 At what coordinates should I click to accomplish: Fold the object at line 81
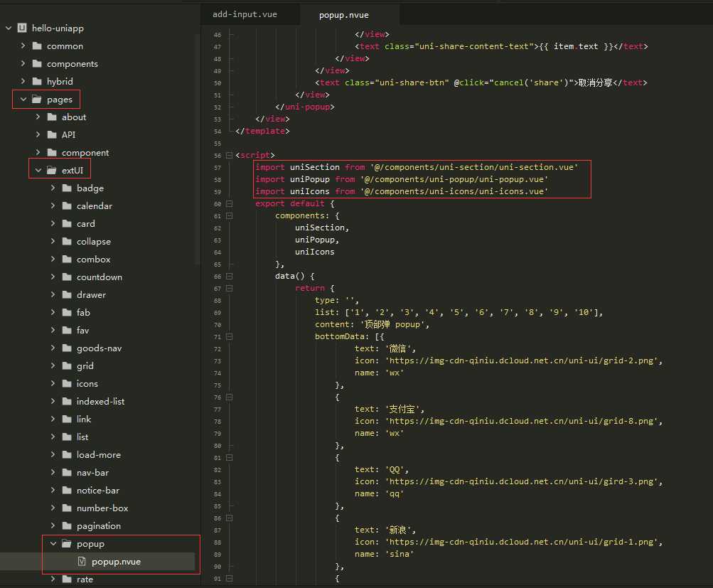229,457
